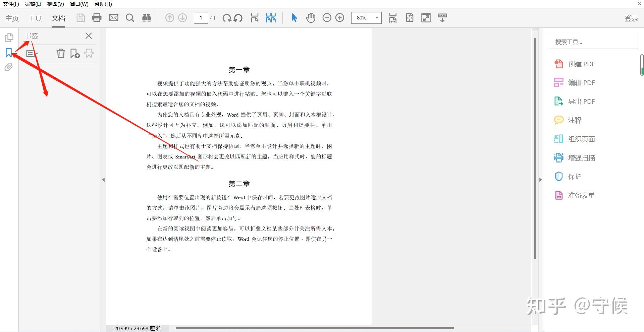Open the 文件(F) menu

pos(11,4)
